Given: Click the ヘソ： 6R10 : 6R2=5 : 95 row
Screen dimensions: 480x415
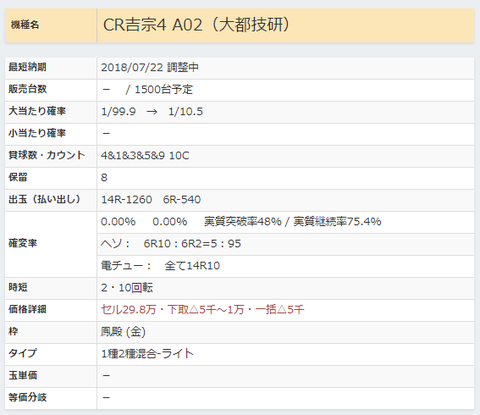Looking at the screenshot, I should 285,244.
